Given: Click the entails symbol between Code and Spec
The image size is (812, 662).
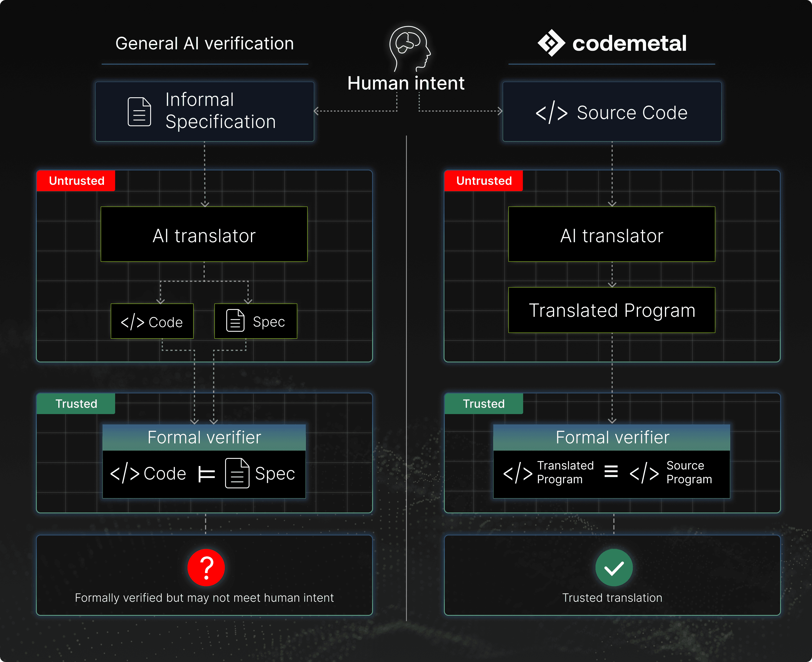Looking at the screenshot, I should 207,474.
